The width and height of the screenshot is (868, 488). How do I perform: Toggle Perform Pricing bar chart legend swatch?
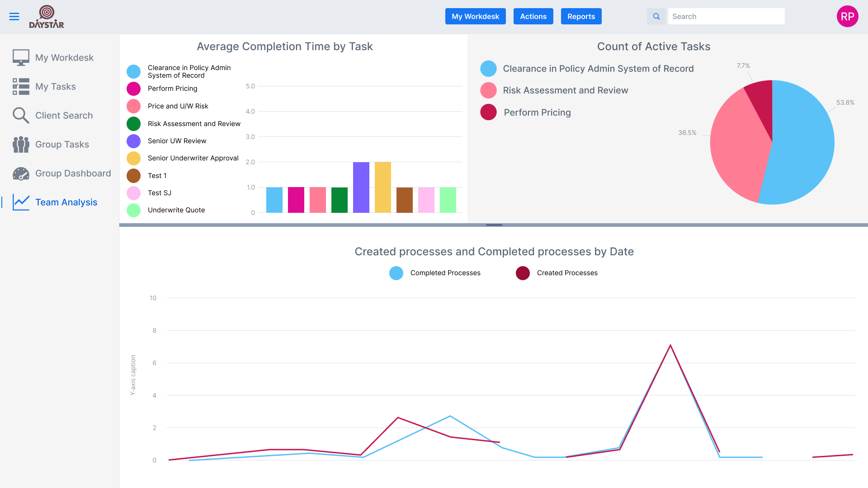pos(133,89)
